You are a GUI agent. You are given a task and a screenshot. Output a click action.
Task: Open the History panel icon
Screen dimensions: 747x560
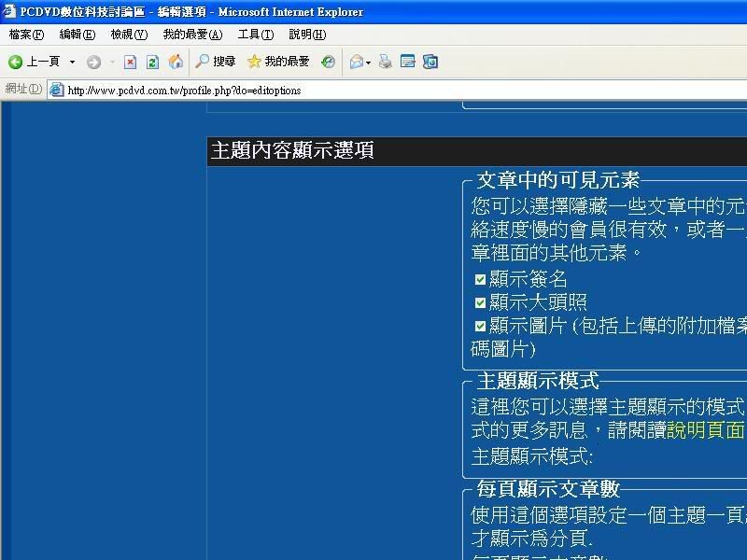[x=328, y=63]
